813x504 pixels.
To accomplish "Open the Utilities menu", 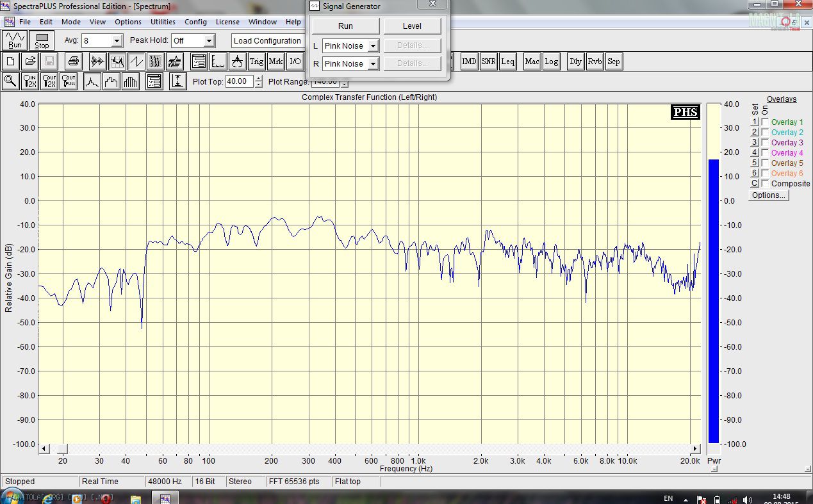I will (x=163, y=22).
